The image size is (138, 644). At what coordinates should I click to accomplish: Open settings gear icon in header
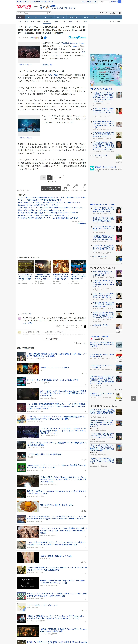pyautogui.click(x=120, y=13)
